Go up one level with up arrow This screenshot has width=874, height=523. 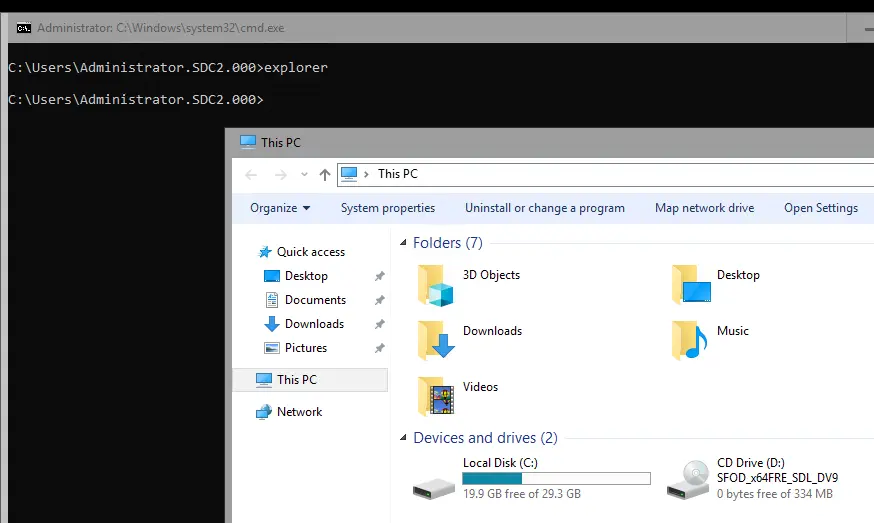324,175
